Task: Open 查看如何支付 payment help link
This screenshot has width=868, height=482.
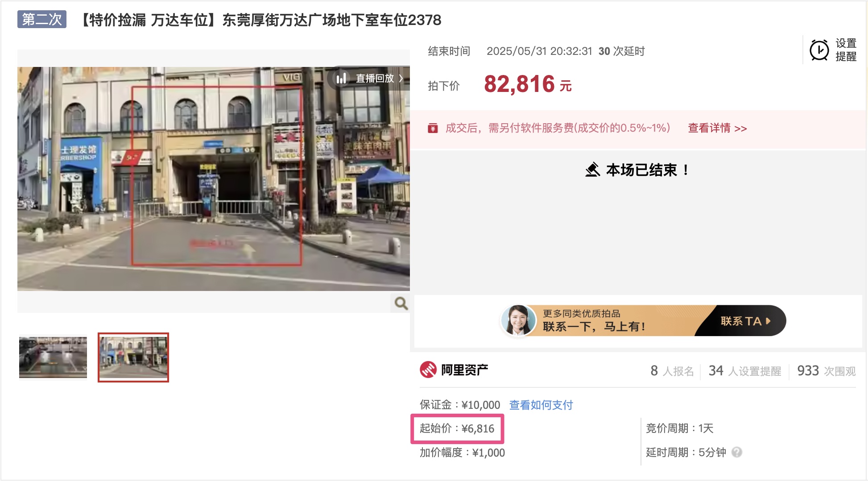Action: (541, 405)
